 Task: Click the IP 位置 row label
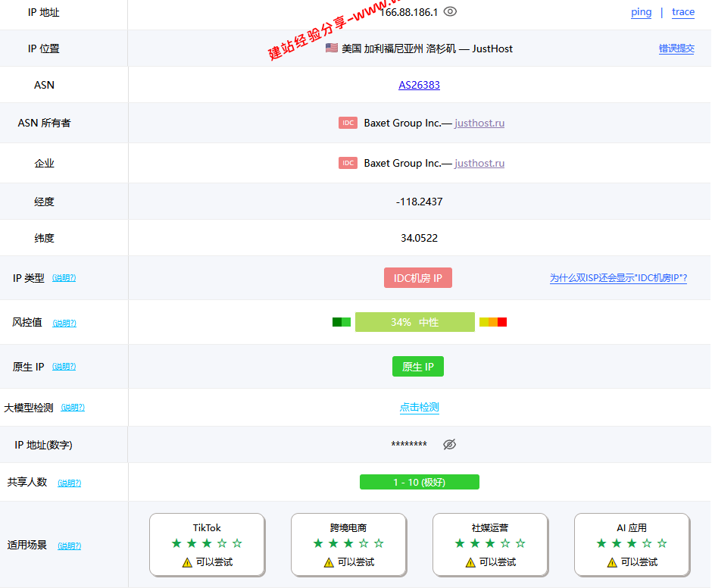click(44, 48)
